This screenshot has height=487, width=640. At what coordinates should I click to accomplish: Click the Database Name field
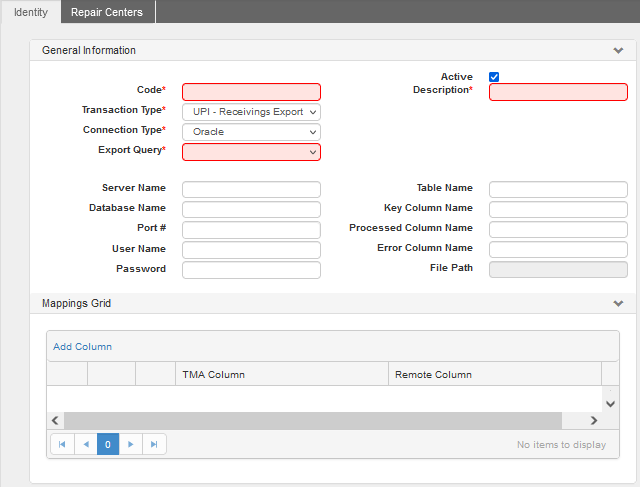[x=251, y=209]
